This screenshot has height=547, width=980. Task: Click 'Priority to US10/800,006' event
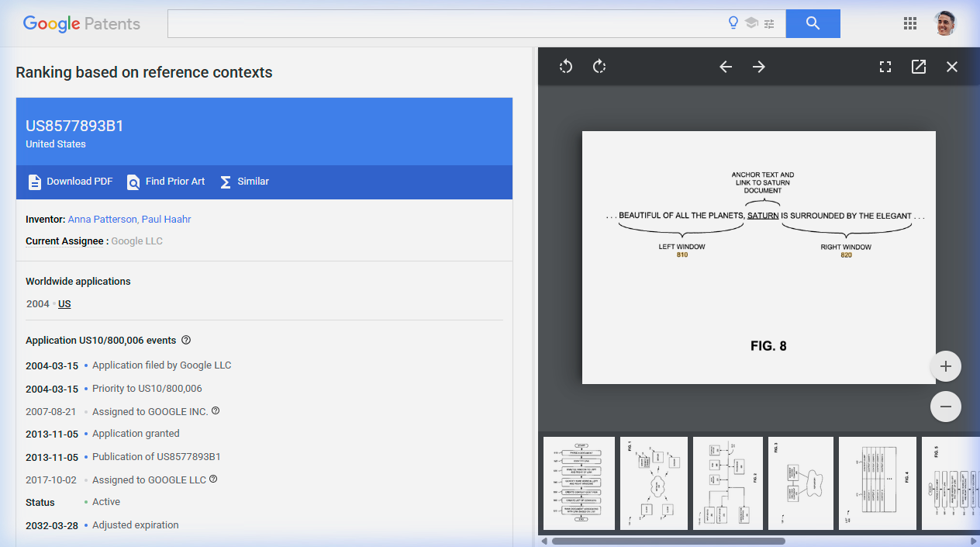coord(147,389)
